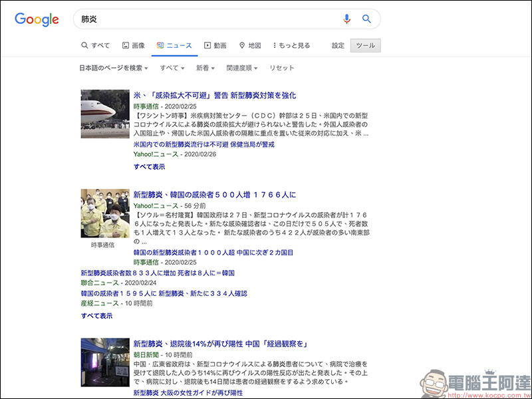Click source label 聯合ニュース
The height and width of the screenshot is (399, 532).
click(x=100, y=283)
